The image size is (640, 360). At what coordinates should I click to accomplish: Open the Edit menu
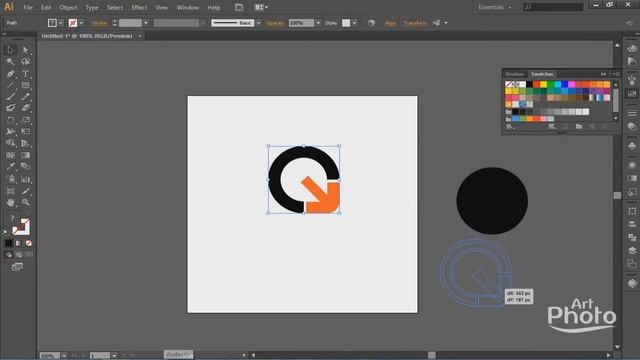click(x=46, y=7)
